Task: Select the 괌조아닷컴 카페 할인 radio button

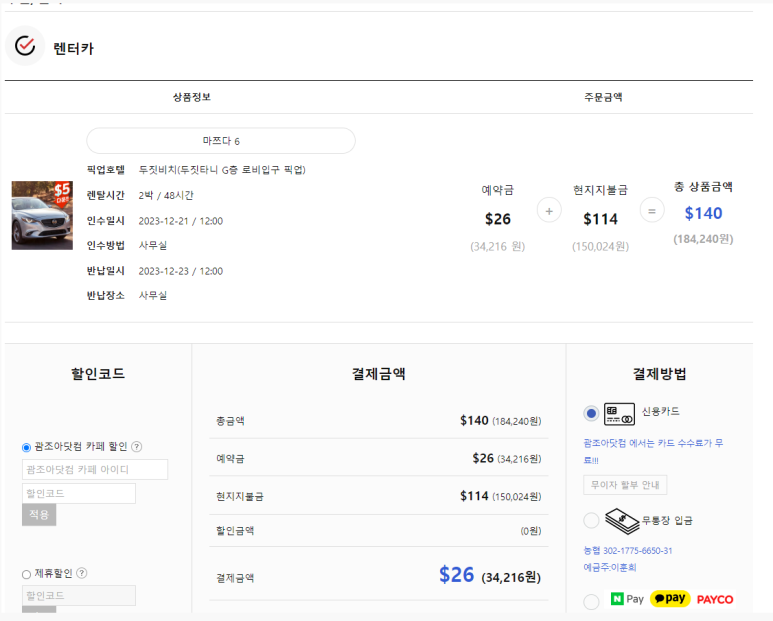Action: 27,448
